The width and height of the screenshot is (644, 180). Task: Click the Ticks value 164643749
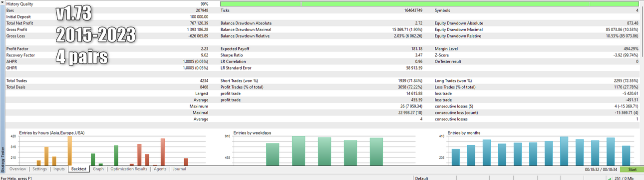click(x=413, y=10)
